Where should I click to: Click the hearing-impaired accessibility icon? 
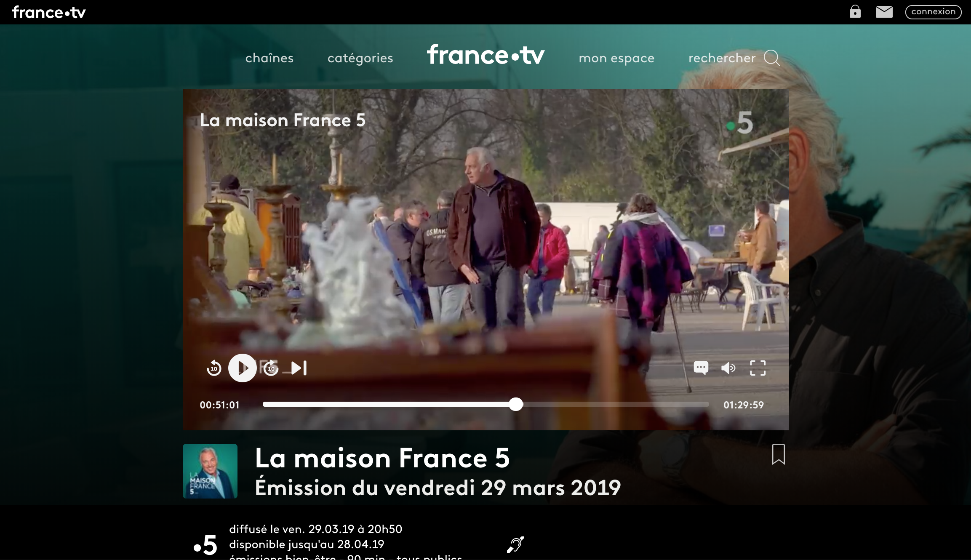[x=515, y=544]
